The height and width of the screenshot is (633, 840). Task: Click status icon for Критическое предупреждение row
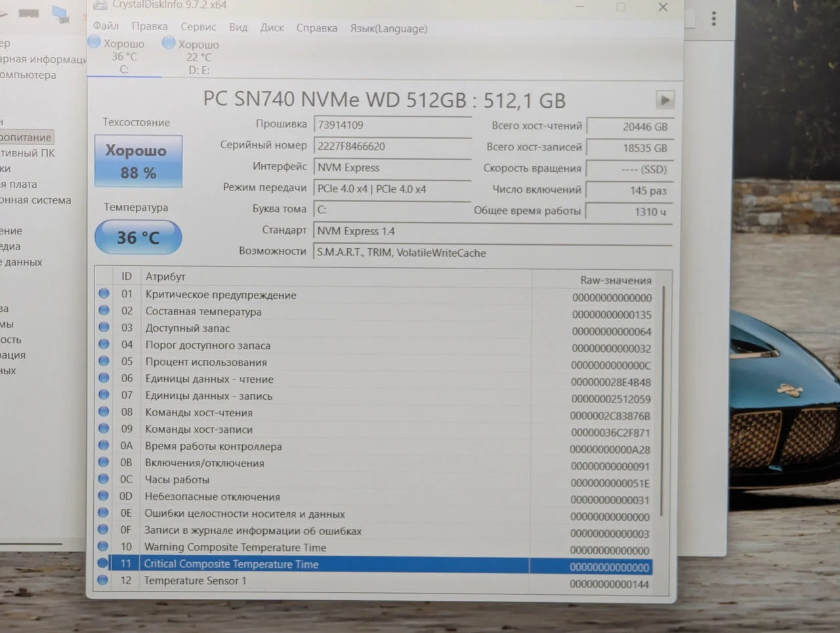click(104, 294)
